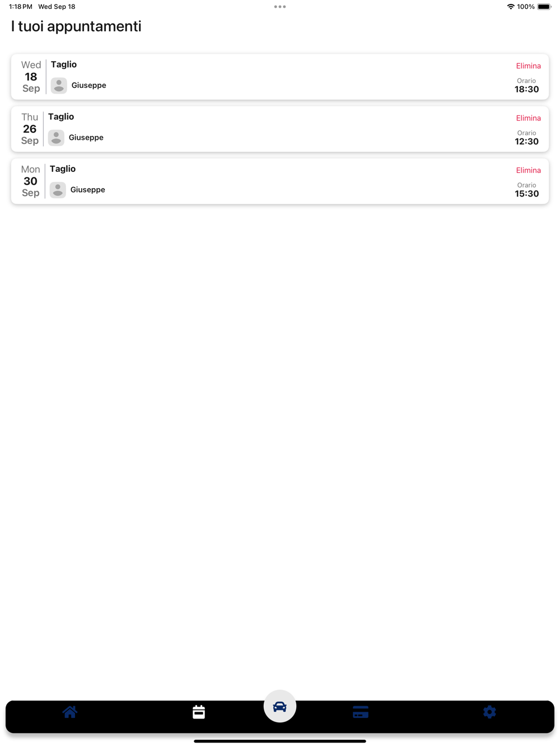Select the Taglio title on Thu 26 Sep
This screenshot has width=560, height=747.
point(61,116)
